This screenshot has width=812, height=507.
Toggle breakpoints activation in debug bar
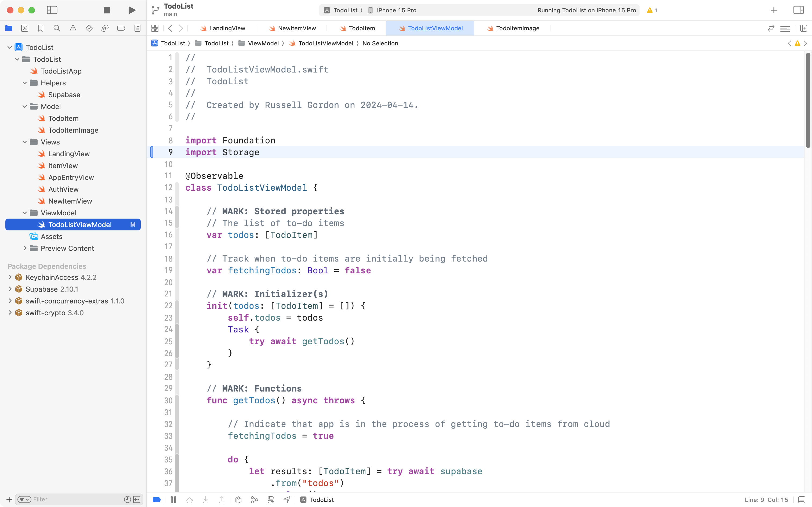click(x=157, y=500)
